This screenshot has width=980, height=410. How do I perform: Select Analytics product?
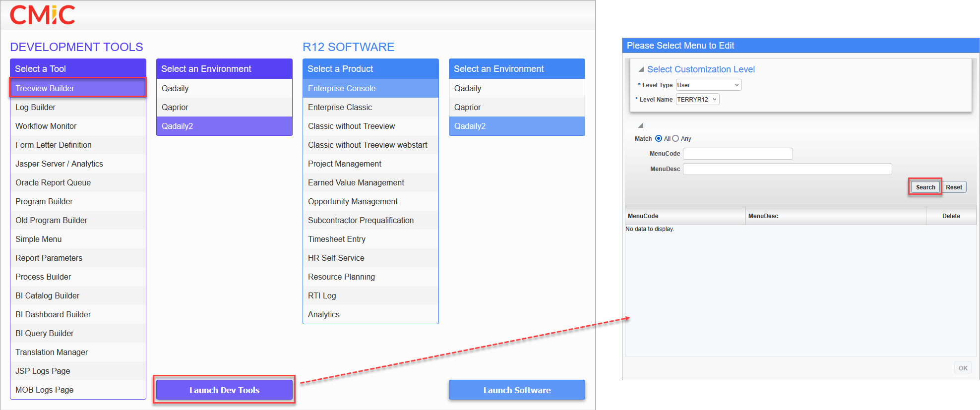370,314
